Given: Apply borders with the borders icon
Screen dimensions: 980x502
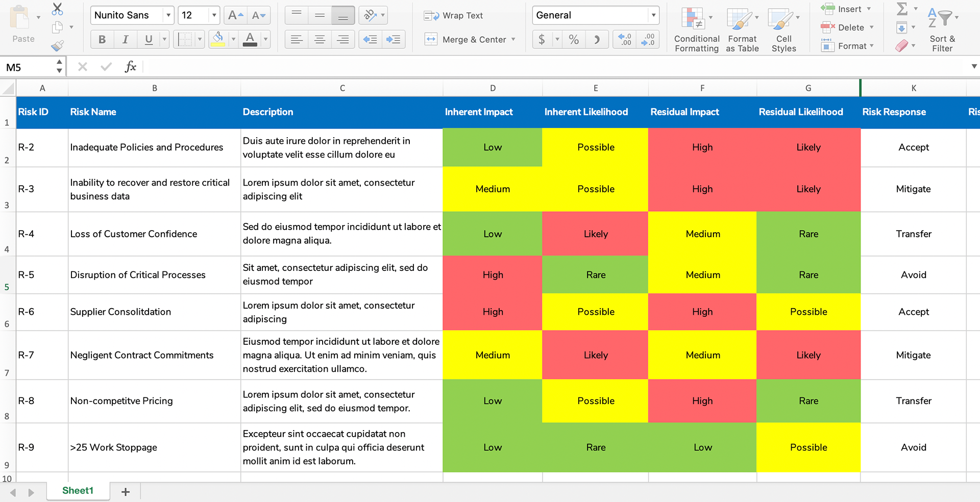Looking at the screenshot, I should pos(185,39).
